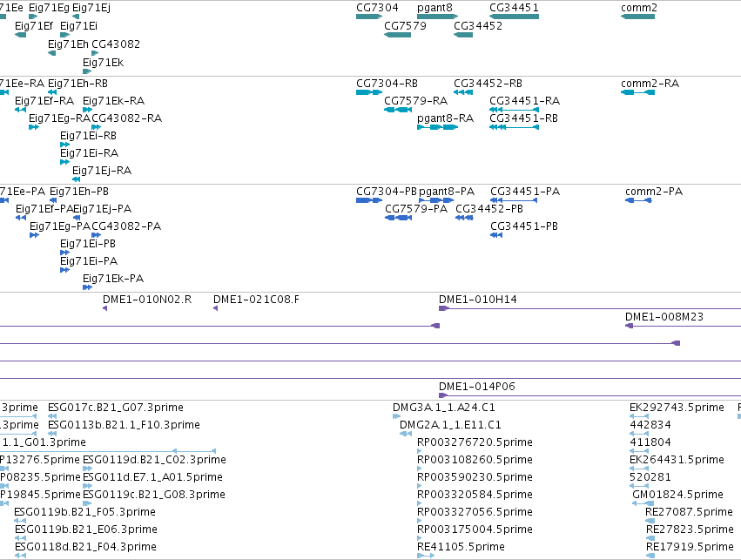Select the CG7304-PB protein feature

(369, 200)
